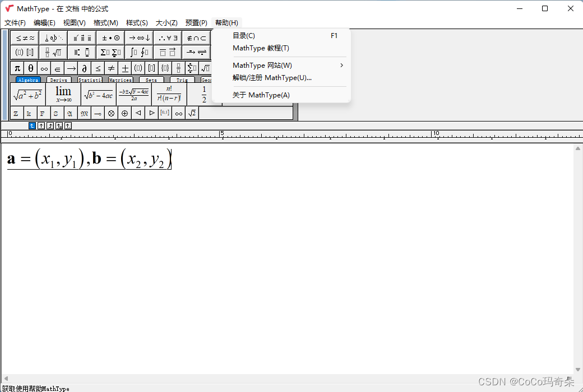Open the 视图(V) menu
This screenshot has height=392, width=583.
tap(75, 22)
